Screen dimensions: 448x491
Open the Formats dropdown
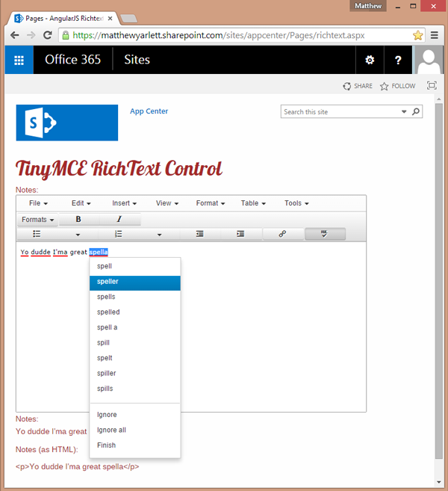coord(37,220)
